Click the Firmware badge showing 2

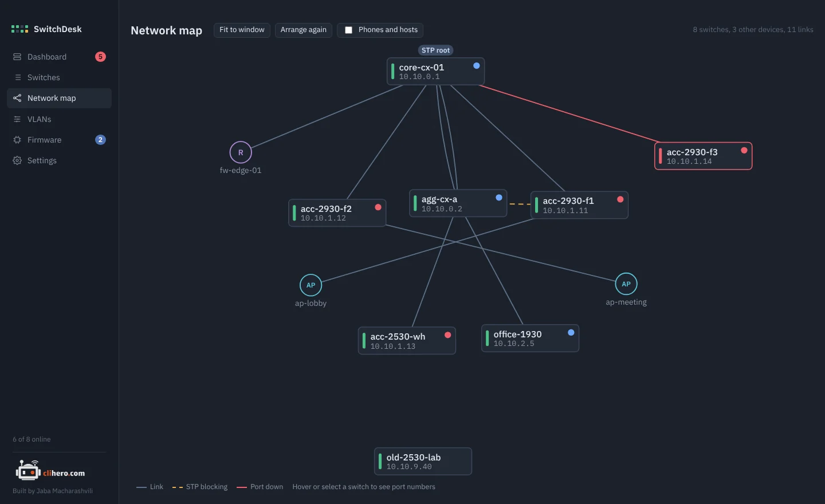coord(100,140)
